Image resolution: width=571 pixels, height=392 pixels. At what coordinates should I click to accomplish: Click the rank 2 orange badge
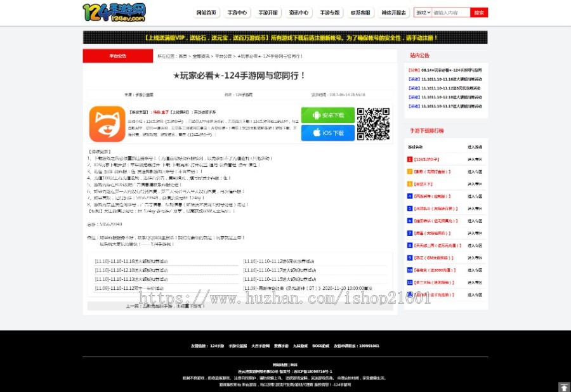[410, 171]
